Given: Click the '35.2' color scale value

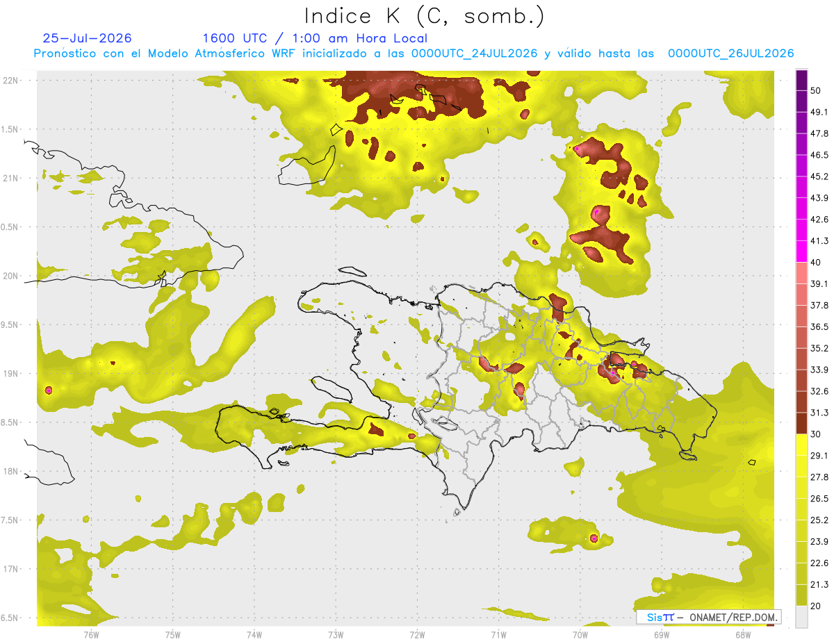Looking at the screenshot, I should point(819,348).
